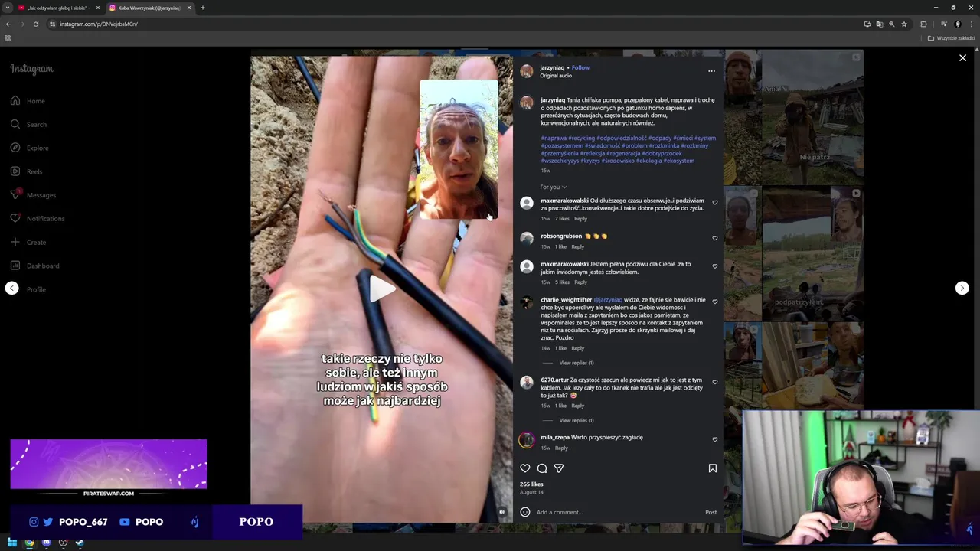
Task: Reload the page
Action: point(35,24)
